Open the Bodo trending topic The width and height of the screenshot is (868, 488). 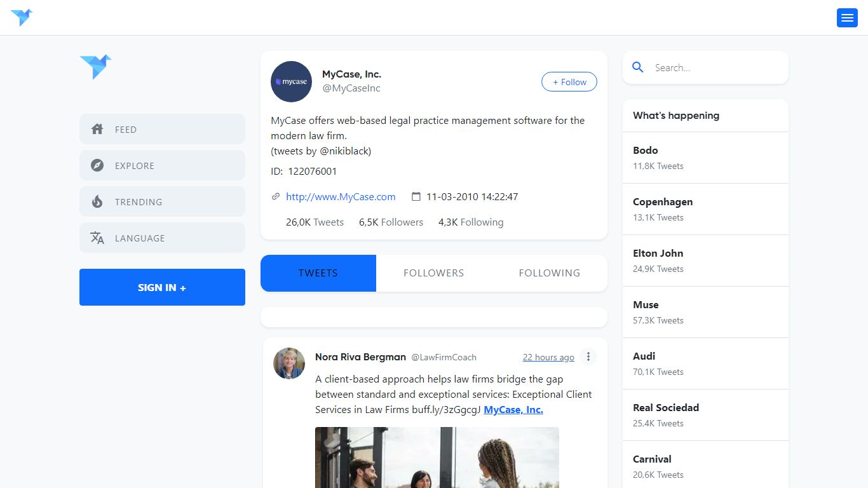point(705,158)
